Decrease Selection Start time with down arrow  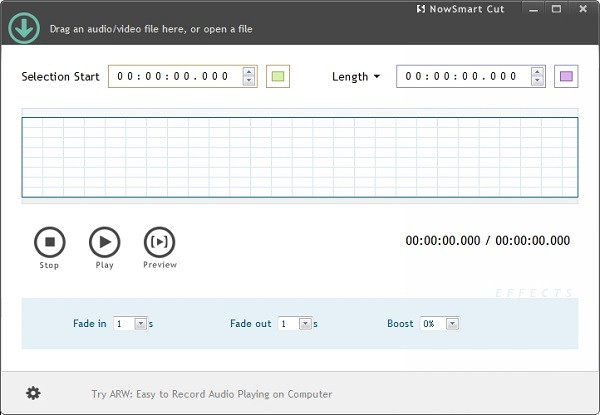coord(249,82)
